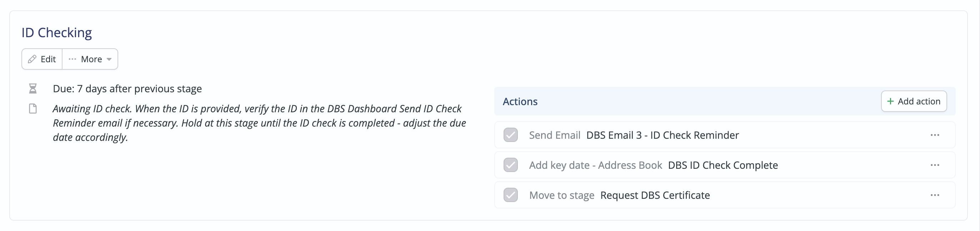Click the document note icon

33,109
